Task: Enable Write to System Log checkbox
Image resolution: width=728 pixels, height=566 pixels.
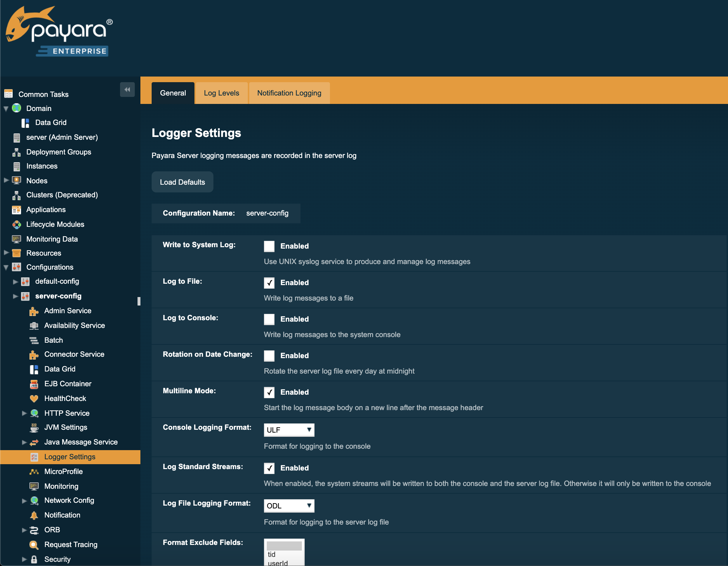Action: click(269, 246)
